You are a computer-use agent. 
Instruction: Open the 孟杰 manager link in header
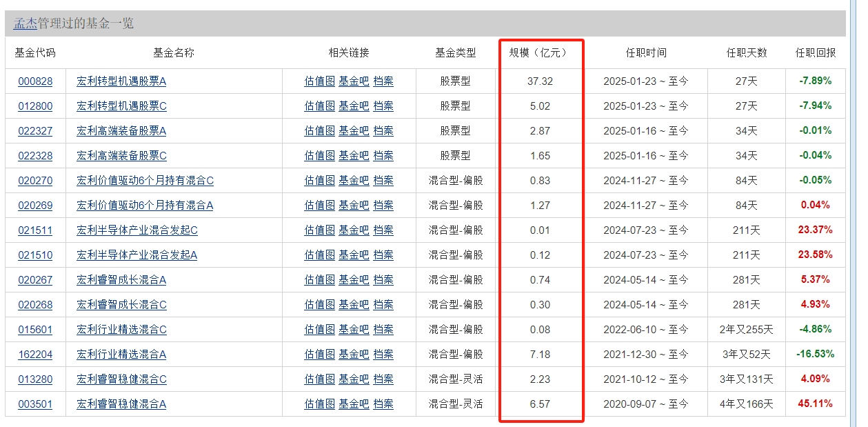click(x=25, y=23)
